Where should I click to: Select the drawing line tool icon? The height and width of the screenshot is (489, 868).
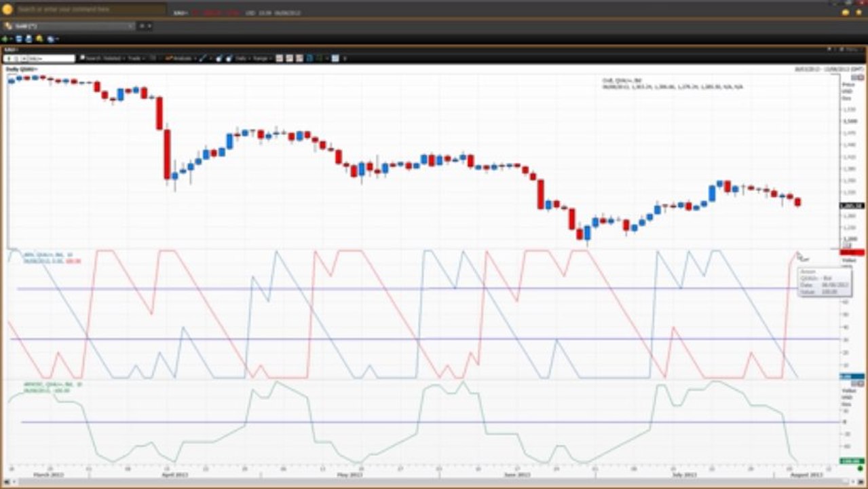(202, 58)
